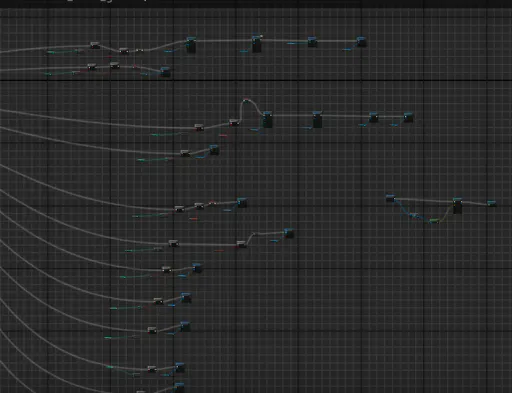
Task: Select the tall teal node in the detached cluster
Action: pyautogui.click(x=457, y=206)
